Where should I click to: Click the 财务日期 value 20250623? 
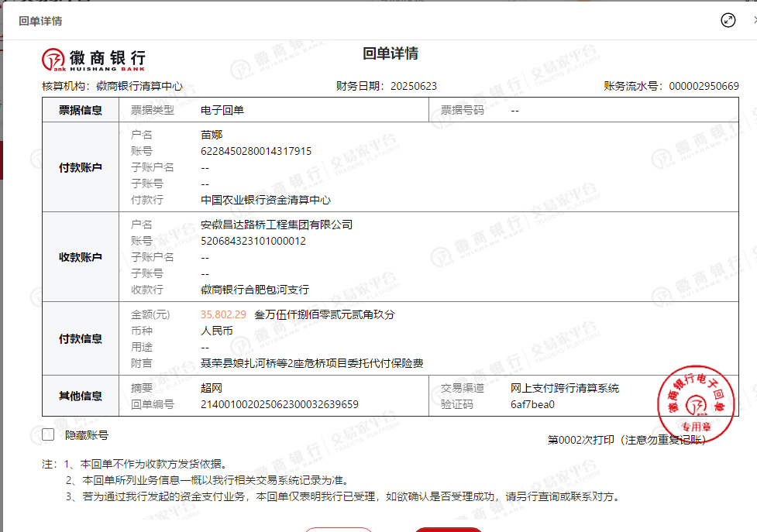point(414,86)
